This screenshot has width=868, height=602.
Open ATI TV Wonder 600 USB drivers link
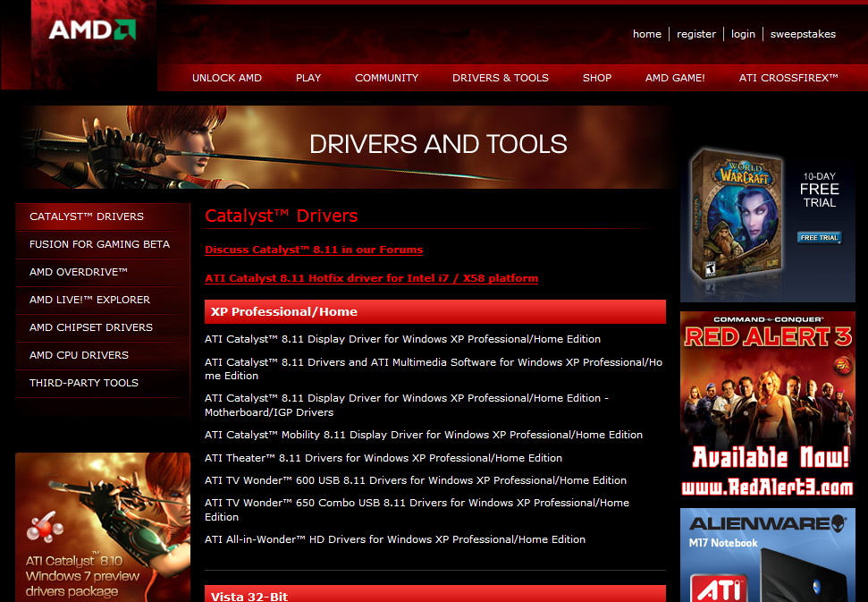coord(415,480)
